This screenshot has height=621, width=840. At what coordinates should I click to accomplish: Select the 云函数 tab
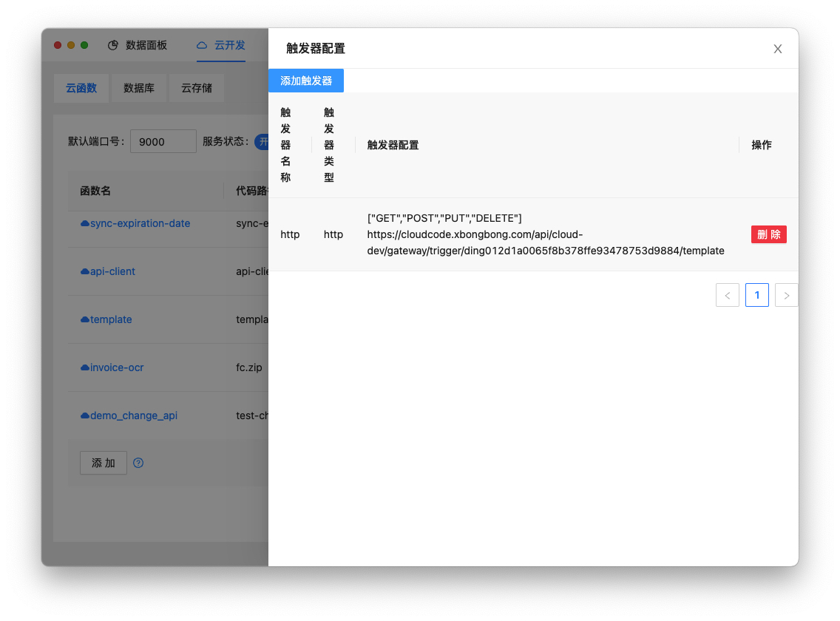(81, 88)
